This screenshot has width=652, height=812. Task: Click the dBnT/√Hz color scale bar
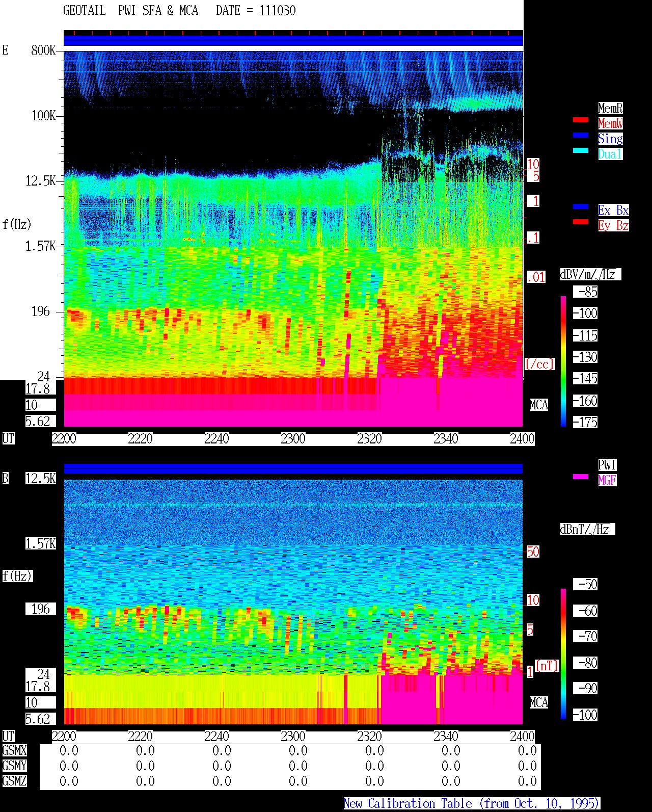point(563,654)
